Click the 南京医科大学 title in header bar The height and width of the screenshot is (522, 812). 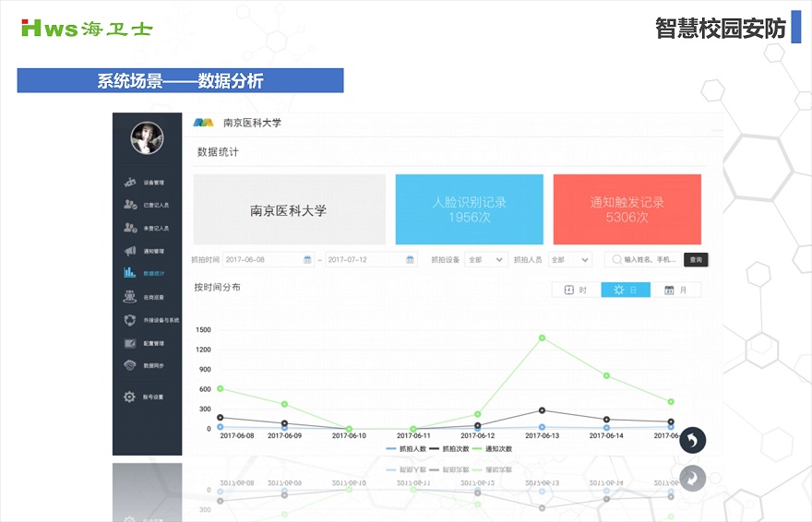[252, 123]
